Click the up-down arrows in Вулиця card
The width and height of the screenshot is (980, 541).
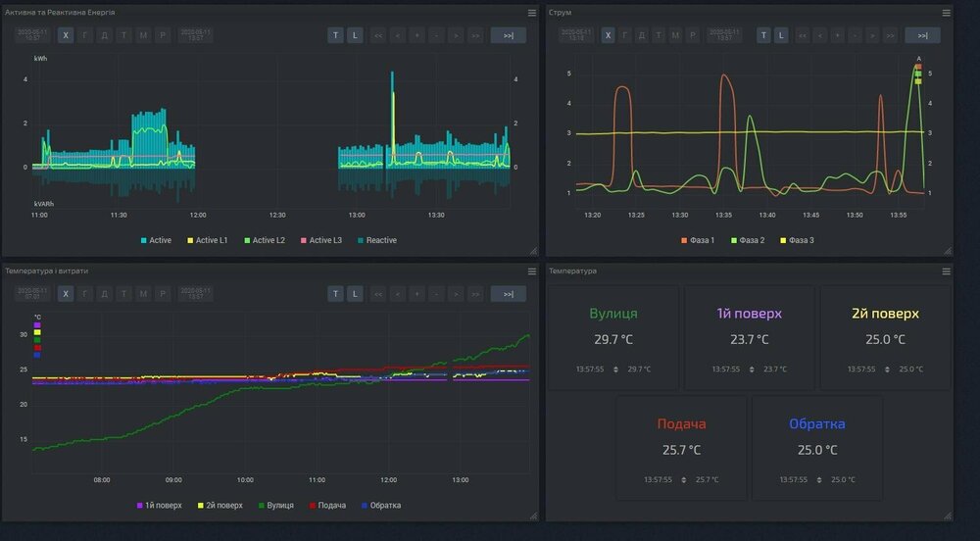click(615, 369)
